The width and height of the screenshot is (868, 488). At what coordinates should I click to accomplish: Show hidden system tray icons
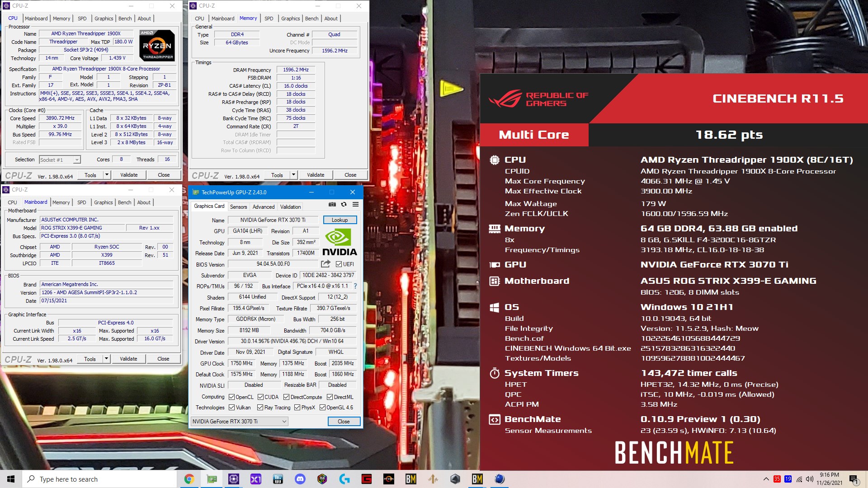(x=766, y=479)
